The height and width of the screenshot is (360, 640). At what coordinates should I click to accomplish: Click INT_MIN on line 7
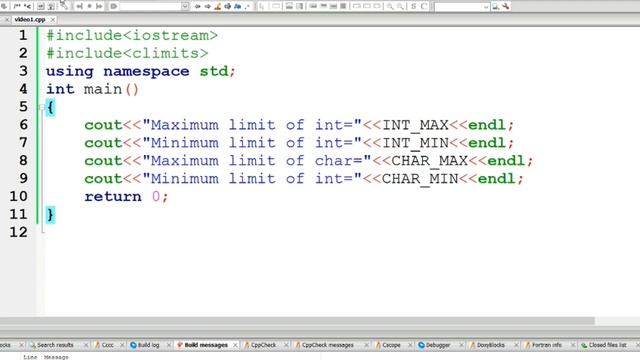[x=415, y=143]
